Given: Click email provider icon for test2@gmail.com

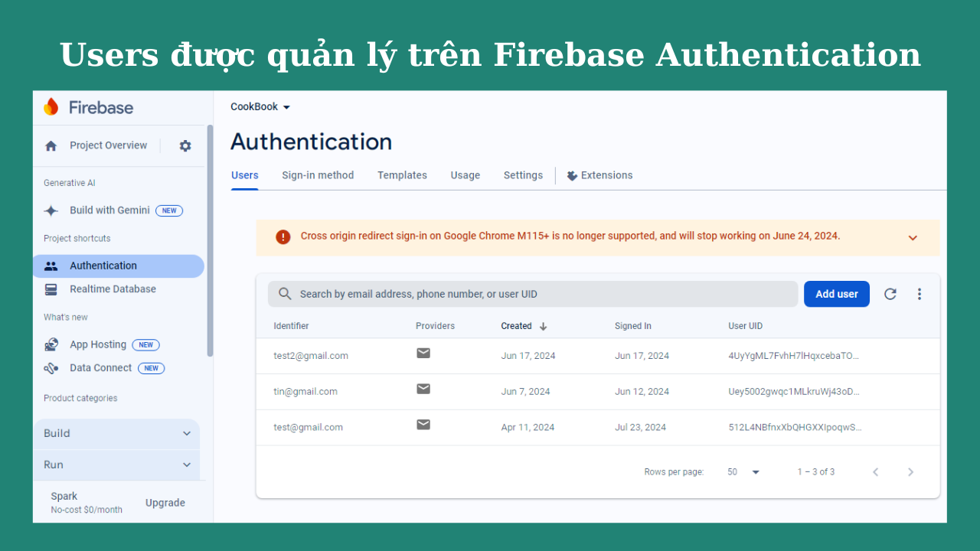Looking at the screenshot, I should click(x=423, y=353).
